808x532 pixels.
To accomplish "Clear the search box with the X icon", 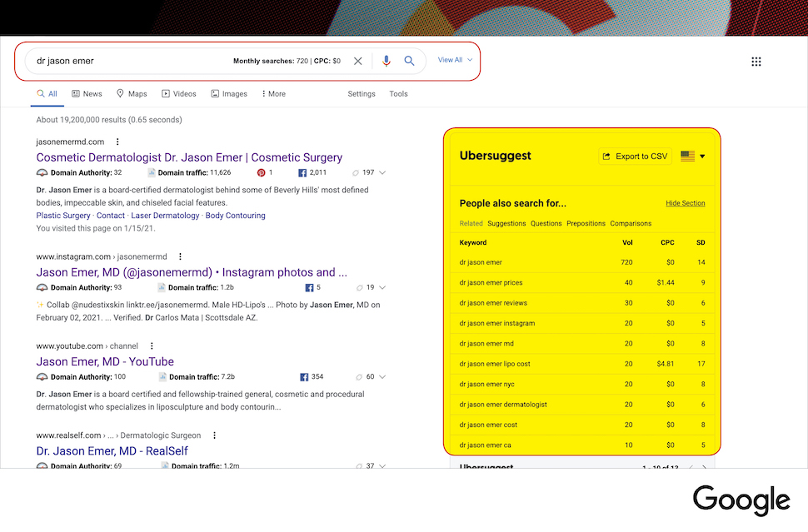I will [x=357, y=61].
